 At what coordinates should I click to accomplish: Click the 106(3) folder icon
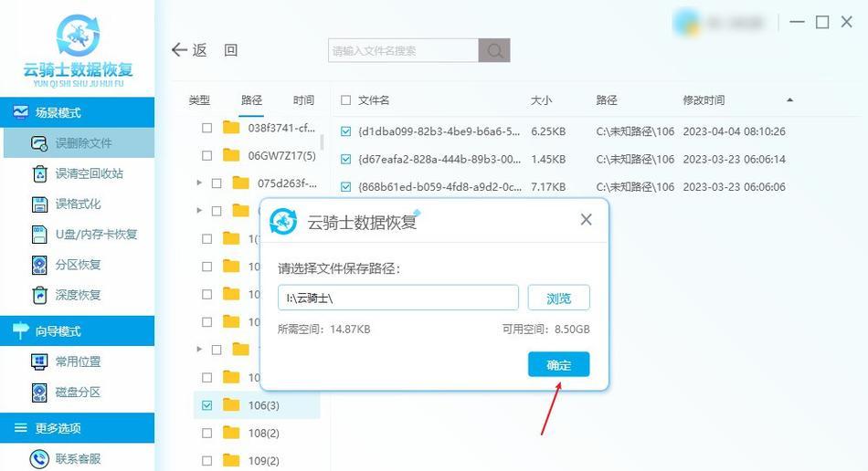click(231, 405)
